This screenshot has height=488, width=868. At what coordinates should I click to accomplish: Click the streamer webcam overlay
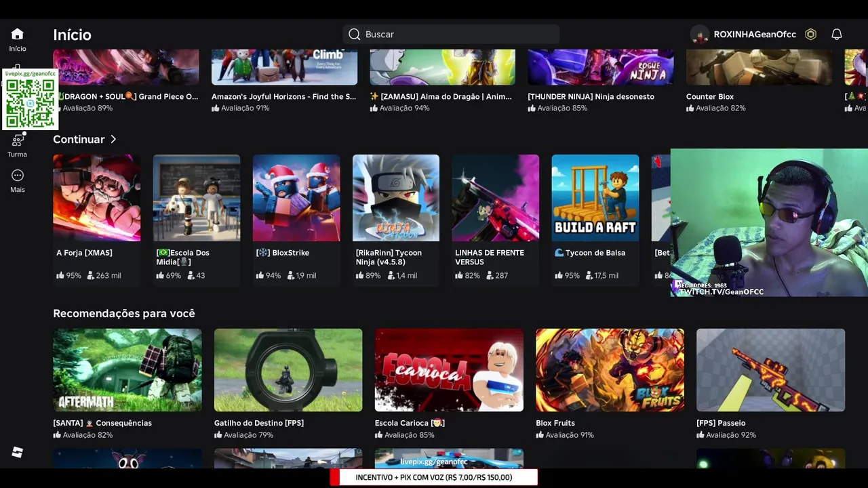pos(769,223)
